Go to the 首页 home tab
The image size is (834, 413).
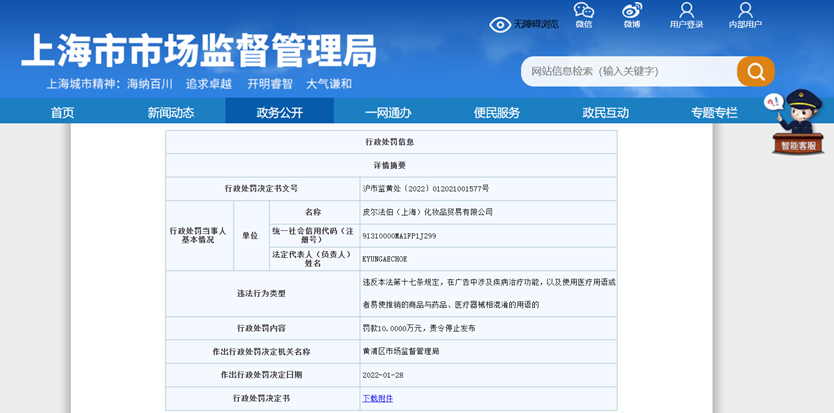point(62,112)
